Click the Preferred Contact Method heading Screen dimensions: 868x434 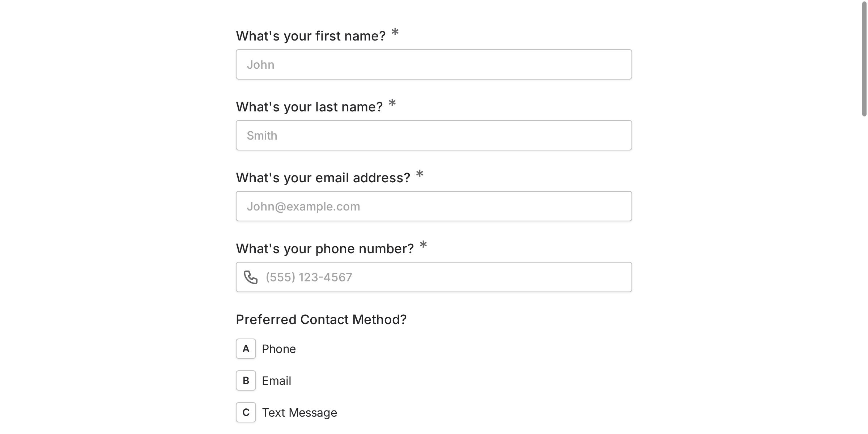point(321,319)
